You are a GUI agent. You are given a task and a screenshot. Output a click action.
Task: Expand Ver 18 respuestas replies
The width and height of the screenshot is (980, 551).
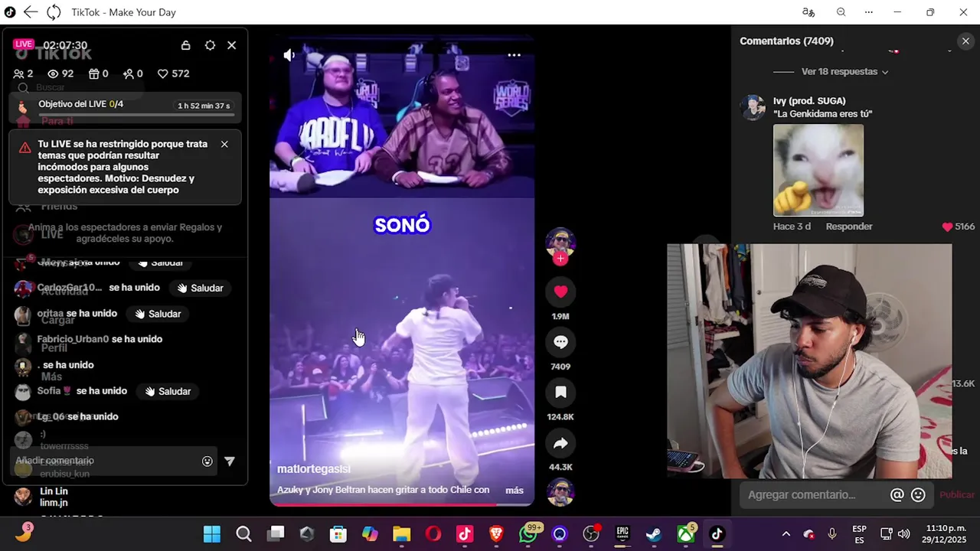pos(844,72)
